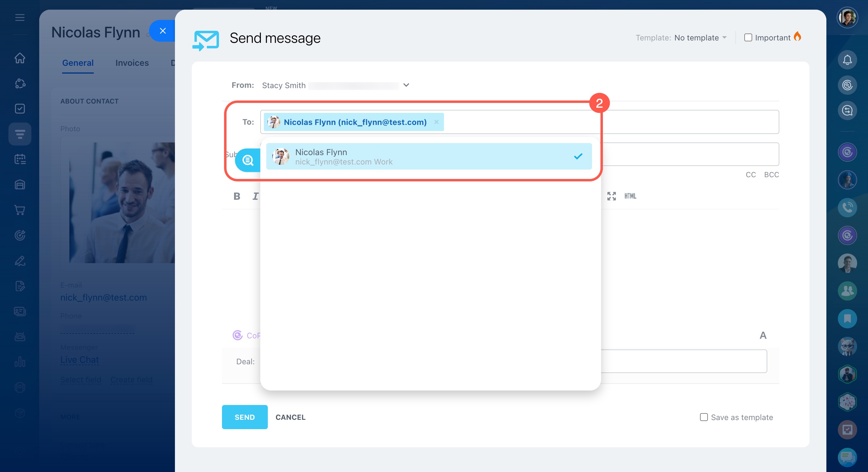Open the home icon in left sidebar
The image size is (868, 472).
tap(20, 58)
